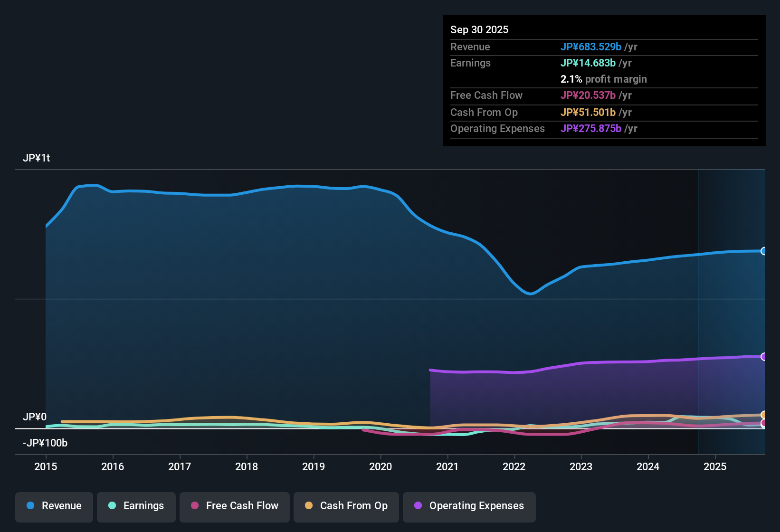Image resolution: width=780 pixels, height=532 pixels.
Task: Open the Free Cash Flow legend filter
Action: click(234, 506)
